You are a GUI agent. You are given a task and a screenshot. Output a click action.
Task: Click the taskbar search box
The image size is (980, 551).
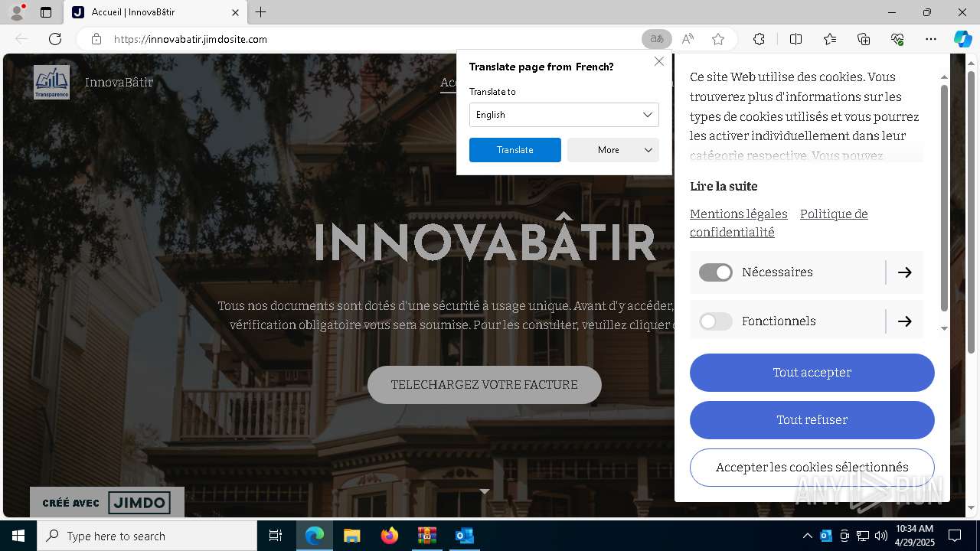[147, 536]
